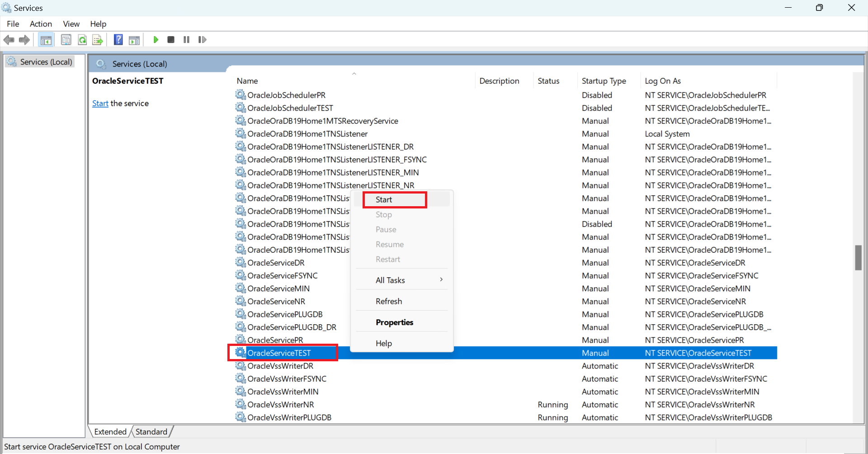Select the OracleJobSchedulerPR service name

click(287, 95)
